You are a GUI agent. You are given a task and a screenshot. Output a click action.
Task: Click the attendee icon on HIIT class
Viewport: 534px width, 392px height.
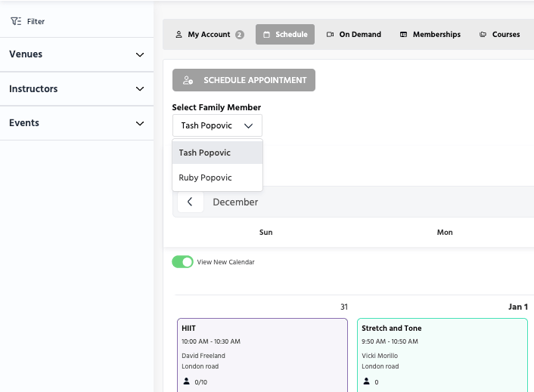pos(186,381)
